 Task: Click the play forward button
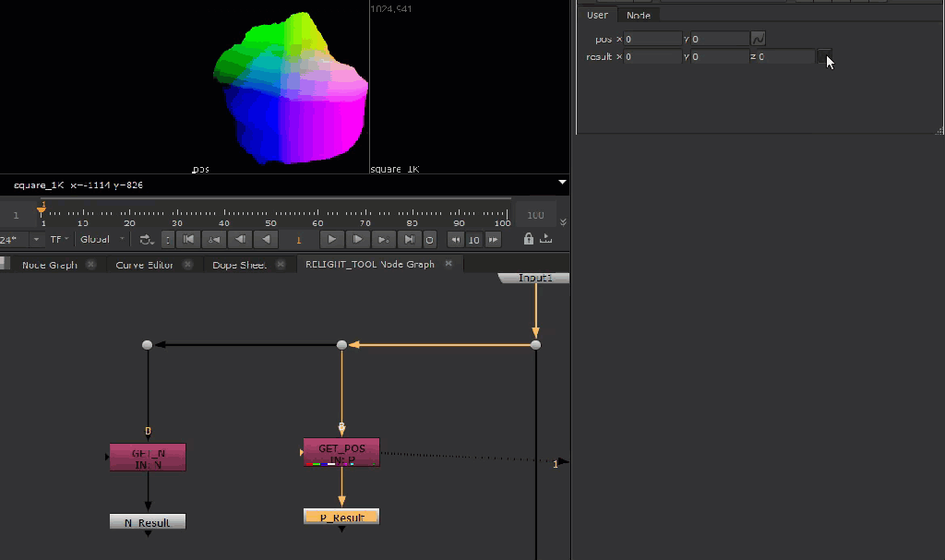point(331,239)
